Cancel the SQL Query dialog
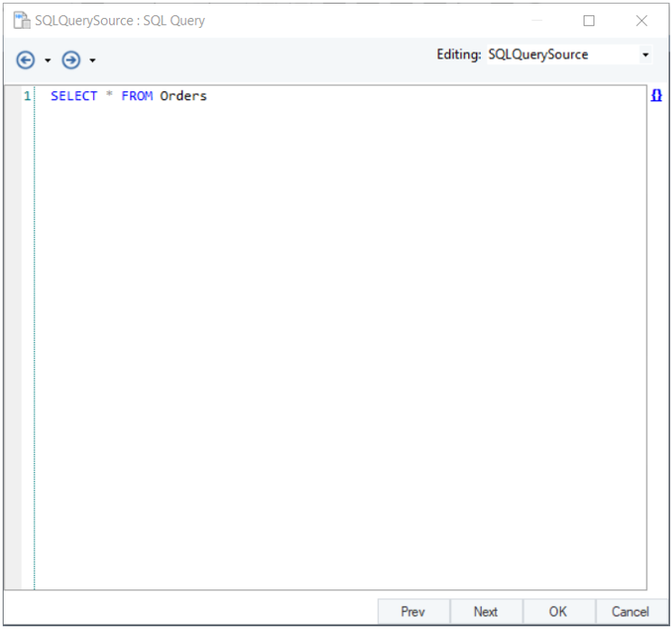 (631, 612)
